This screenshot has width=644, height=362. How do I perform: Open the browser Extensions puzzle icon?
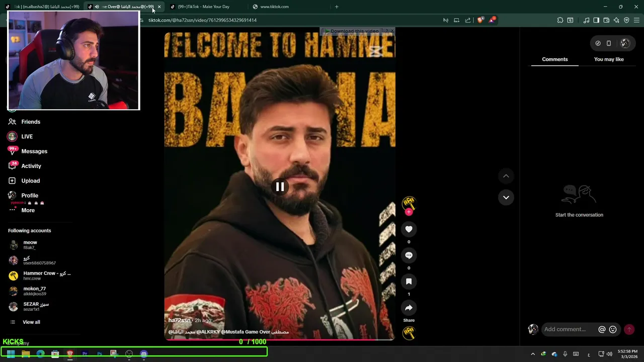tap(560, 20)
